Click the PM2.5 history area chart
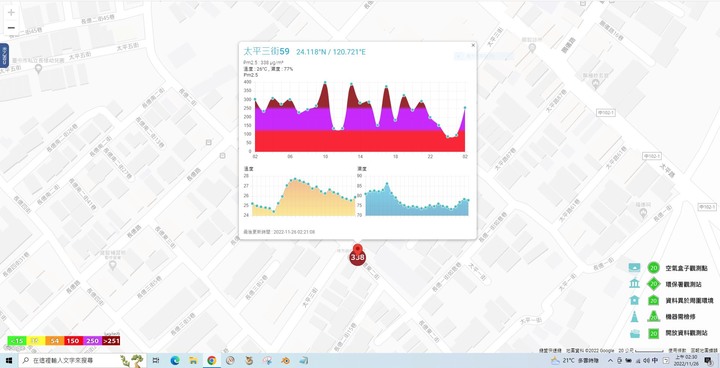This screenshot has width=720, height=368. tap(360, 117)
